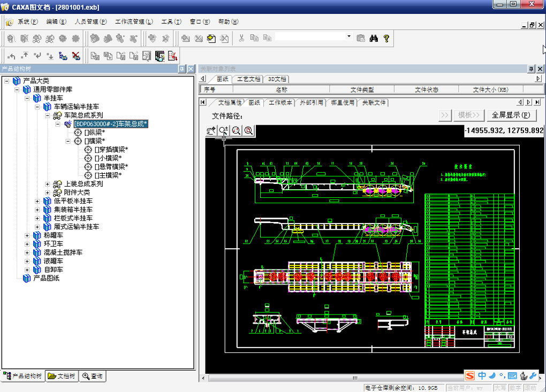Click the scissors cut icon in toolbar
Viewport: 546px width, 392px height.
tap(241, 38)
